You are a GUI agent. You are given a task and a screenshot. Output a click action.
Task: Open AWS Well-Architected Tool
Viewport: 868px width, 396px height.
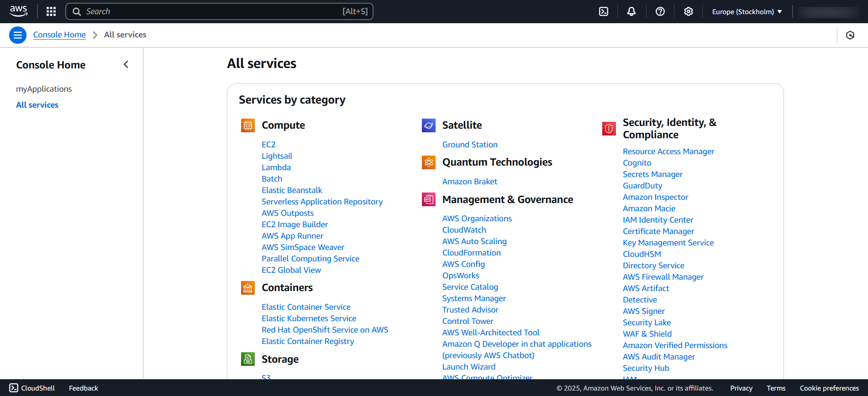(491, 333)
